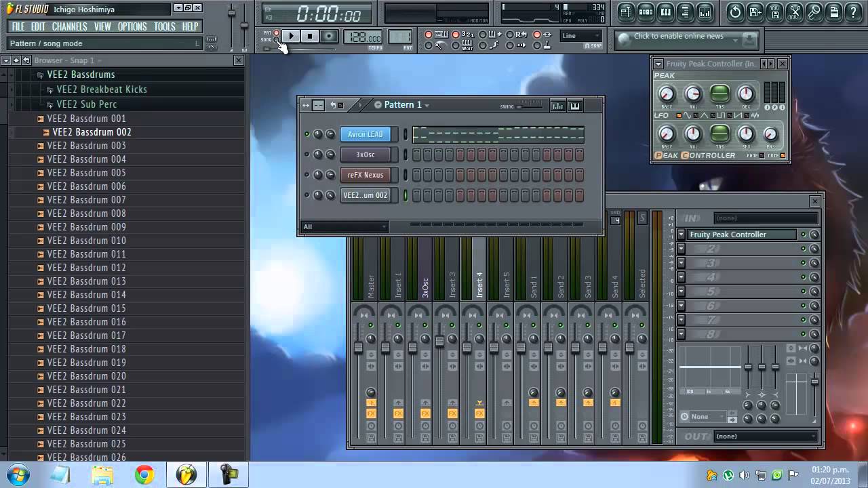Click the volume icon in system tray

coord(744,475)
